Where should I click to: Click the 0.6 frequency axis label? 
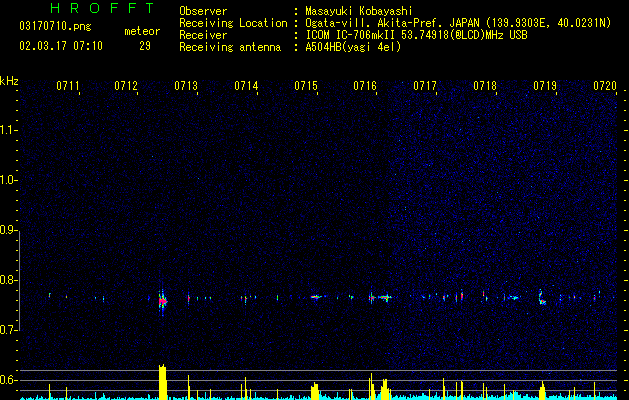pyautogui.click(x=9, y=380)
